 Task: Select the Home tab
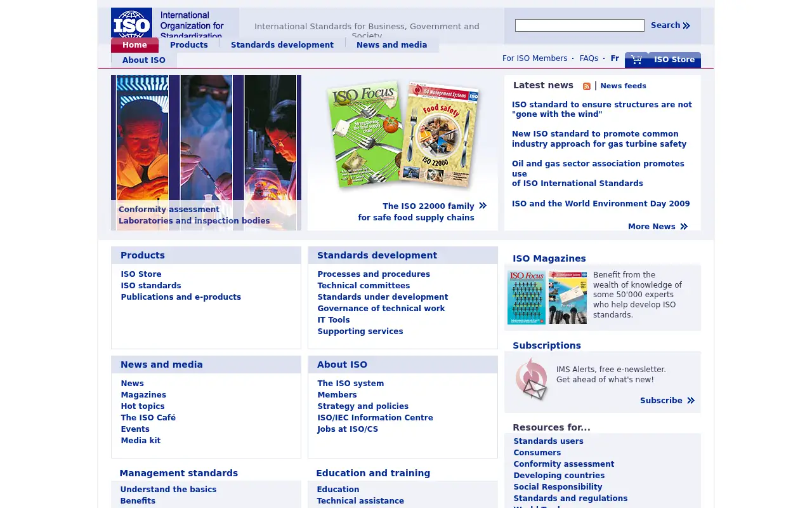134,45
